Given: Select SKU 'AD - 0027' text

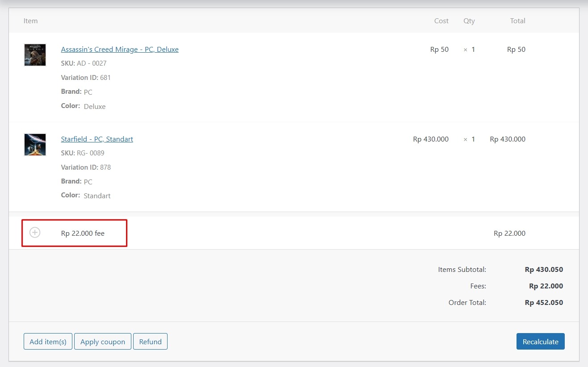Looking at the screenshot, I should point(92,63).
